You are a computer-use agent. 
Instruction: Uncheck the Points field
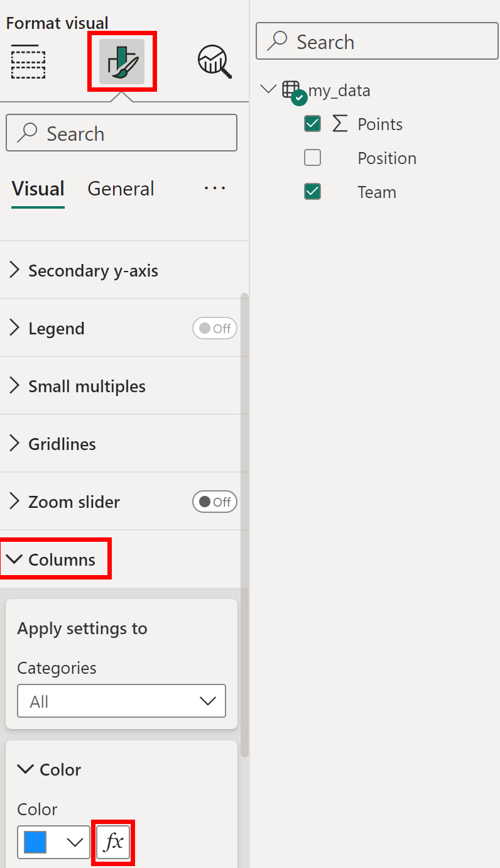coord(312,124)
